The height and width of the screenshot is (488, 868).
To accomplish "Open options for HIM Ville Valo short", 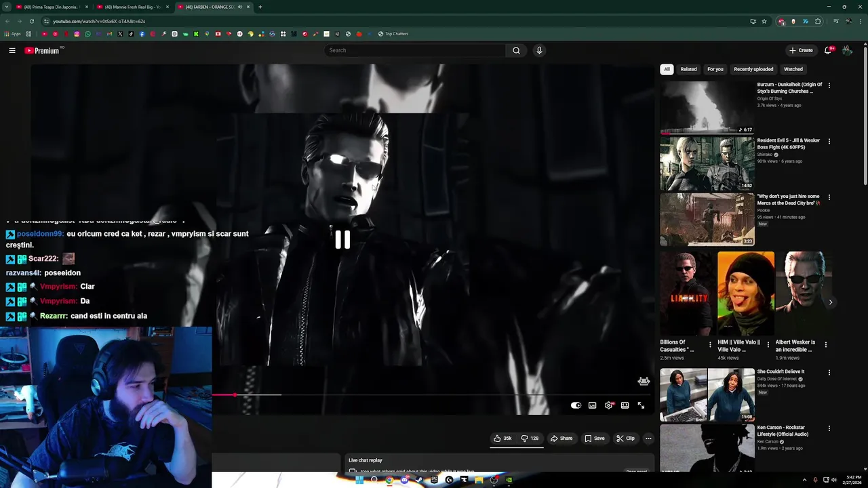I will coord(768,345).
